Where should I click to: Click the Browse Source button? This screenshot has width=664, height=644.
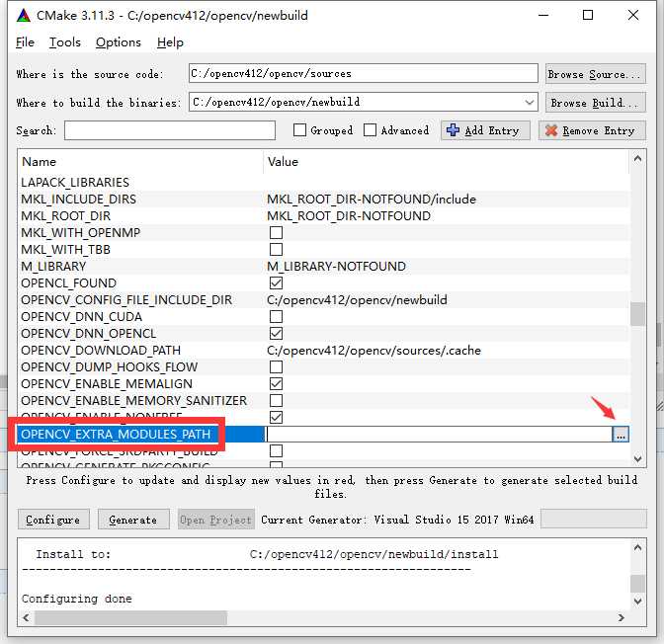[x=596, y=74]
